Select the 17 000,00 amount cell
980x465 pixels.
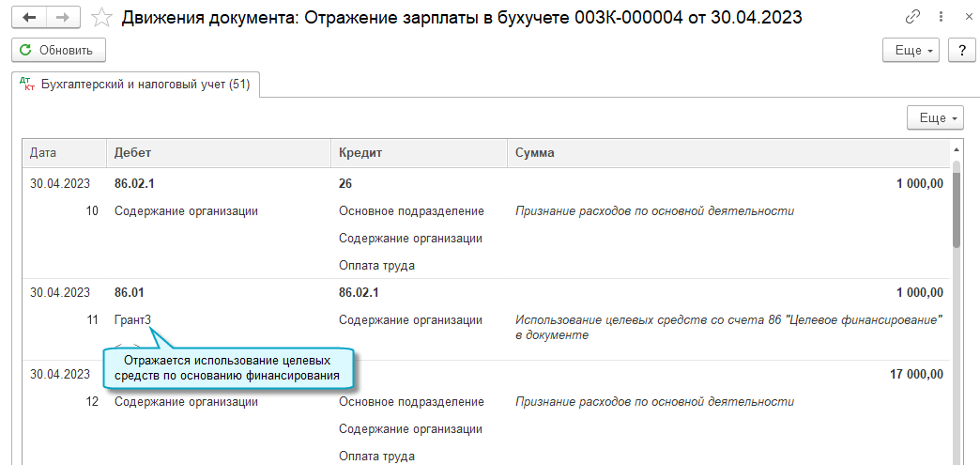(x=915, y=374)
